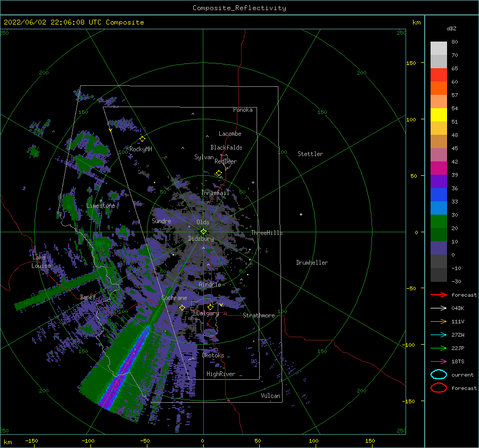Screen dimensions: 479x448
Task: Click the Blackfalds city label
Action: [226, 148]
